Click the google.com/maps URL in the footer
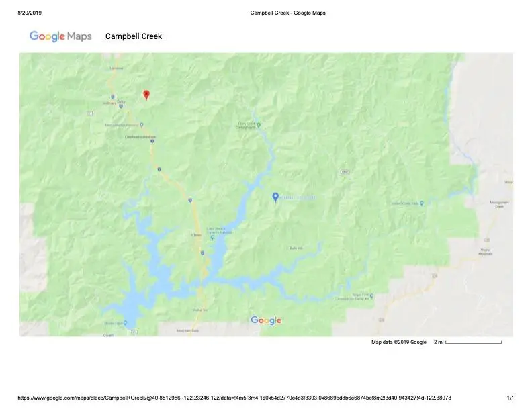The height and width of the screenshot is (411, 532). click(x=234, y=398)
